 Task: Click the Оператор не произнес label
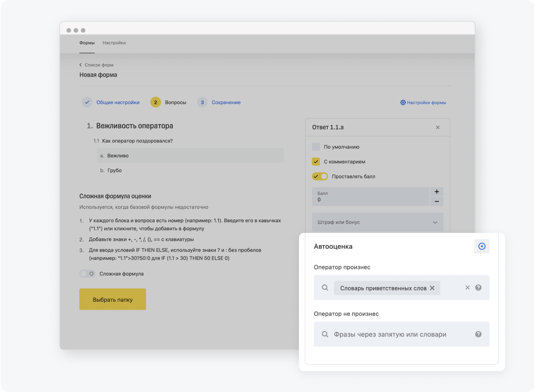tap(346, 314)
